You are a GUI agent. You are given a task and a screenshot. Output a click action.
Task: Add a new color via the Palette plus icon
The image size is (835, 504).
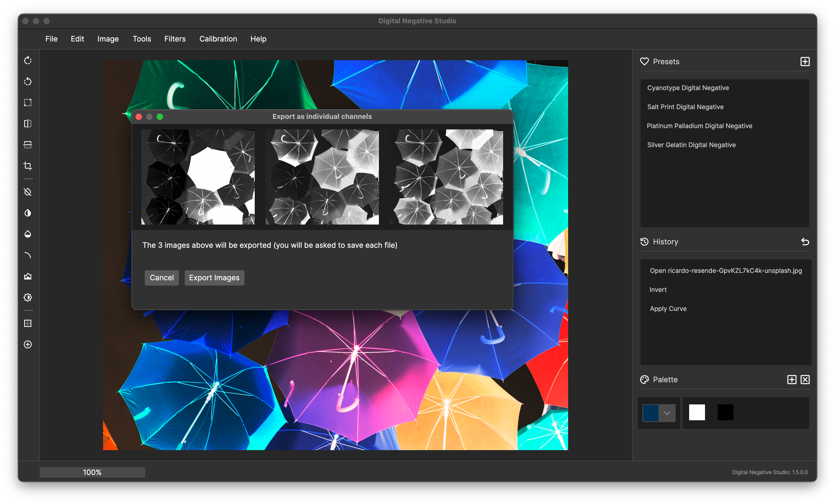coord(792,380)
